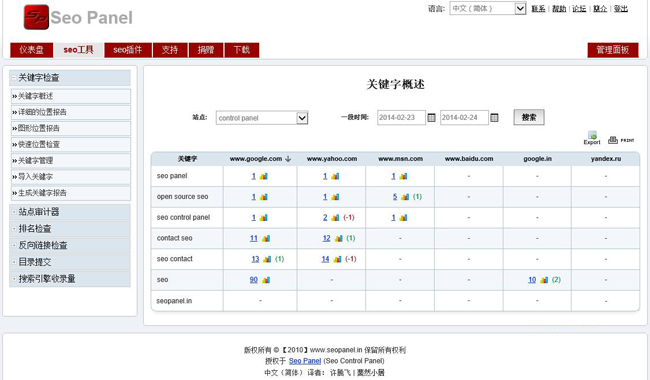Click the www.yahoo.com column header

click(332, 159)
